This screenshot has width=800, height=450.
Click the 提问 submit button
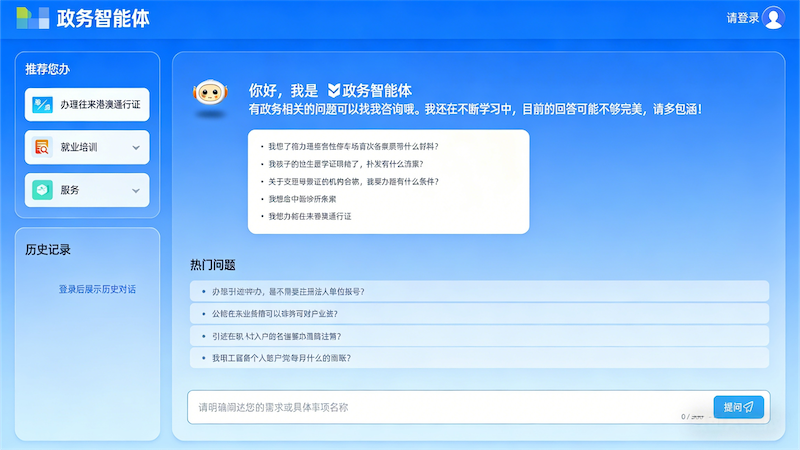[x=738, y=407]
